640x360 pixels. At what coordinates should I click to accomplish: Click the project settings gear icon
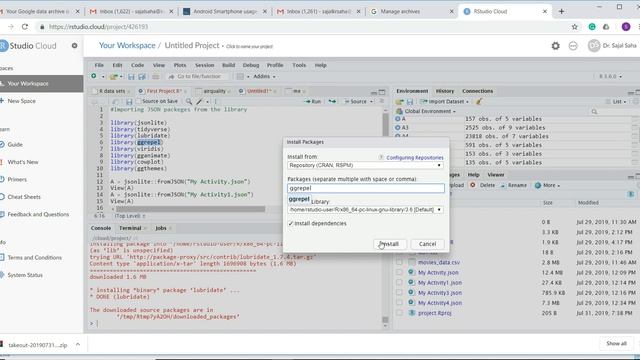point(556,46)
